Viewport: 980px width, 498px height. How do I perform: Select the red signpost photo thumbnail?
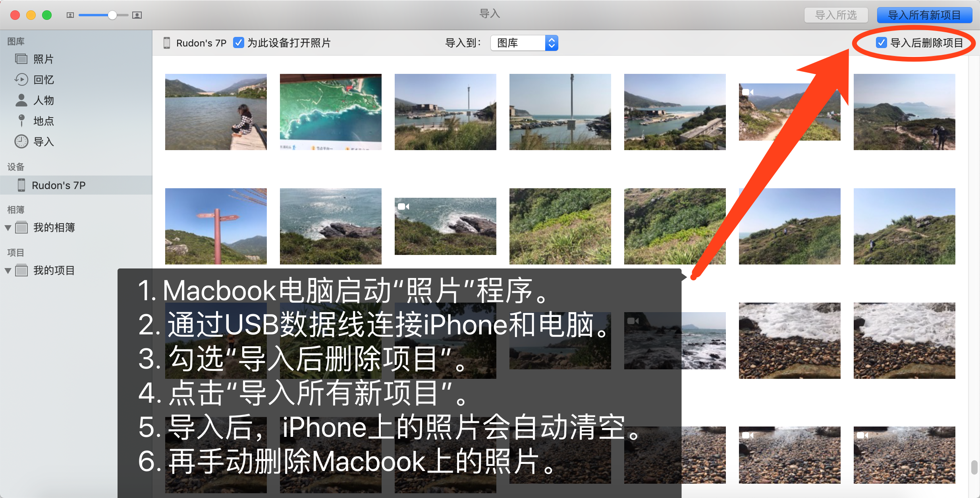(x=216, y=226)
